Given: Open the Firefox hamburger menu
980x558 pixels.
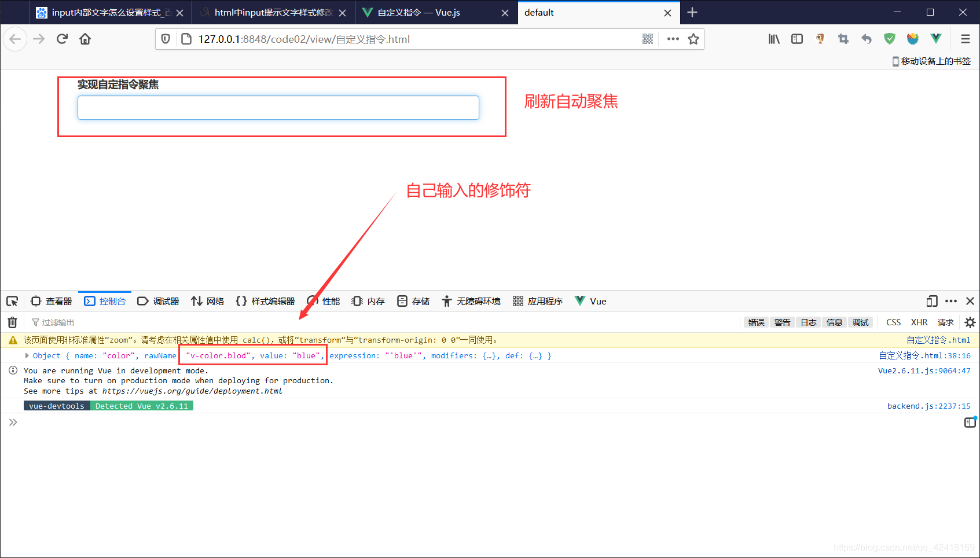Looking at the screenshot, I should (966, 39).
